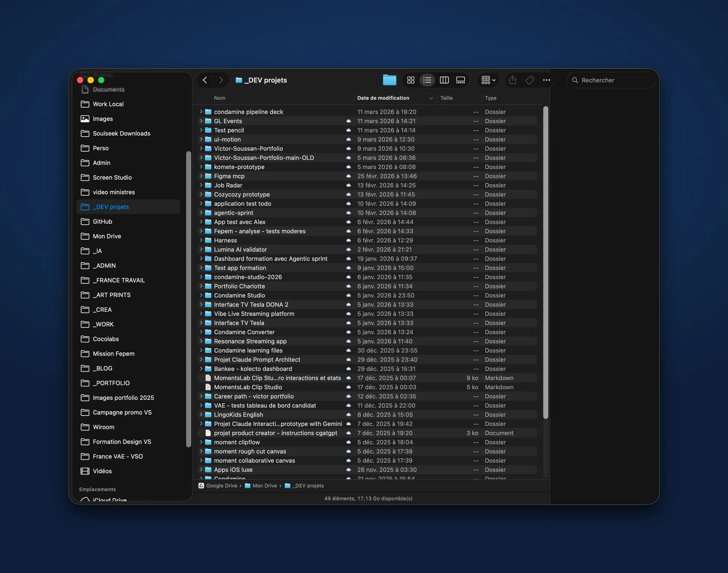Click the cloud icon next to ui-motion
Screen dimensions: 728x573
pyautogui.click(x=348, y=139)
